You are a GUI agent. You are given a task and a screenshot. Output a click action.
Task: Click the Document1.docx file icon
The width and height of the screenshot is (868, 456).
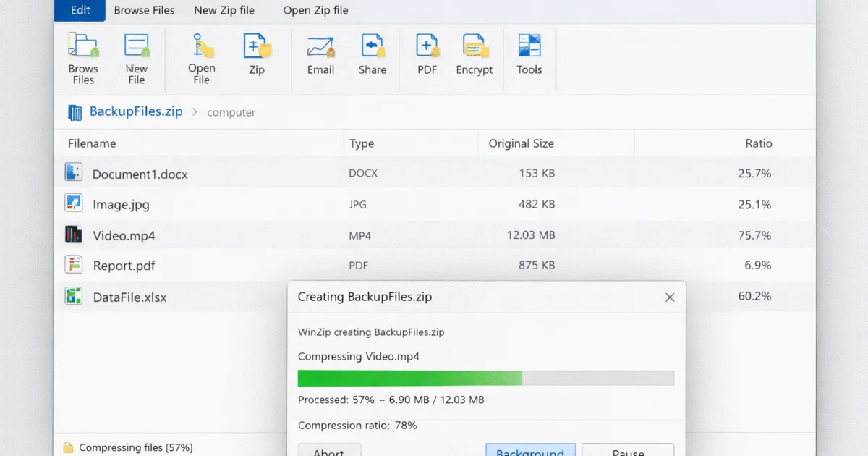click(73, 172)
